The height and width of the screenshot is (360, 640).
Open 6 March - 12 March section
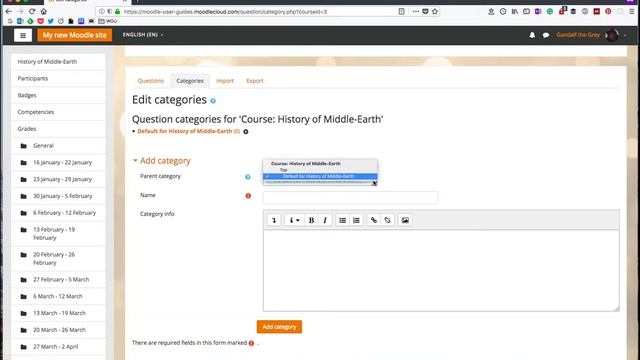click(58, 296)
